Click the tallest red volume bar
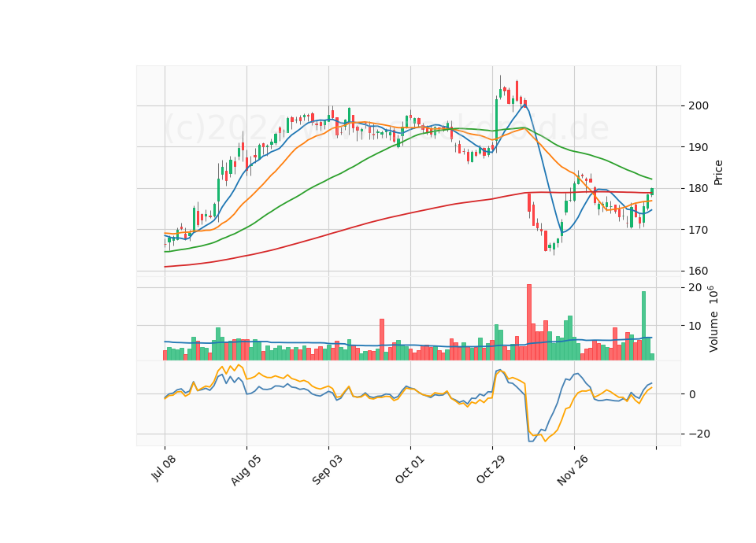The width and height of the screenshot is (756, 543). 529,323
